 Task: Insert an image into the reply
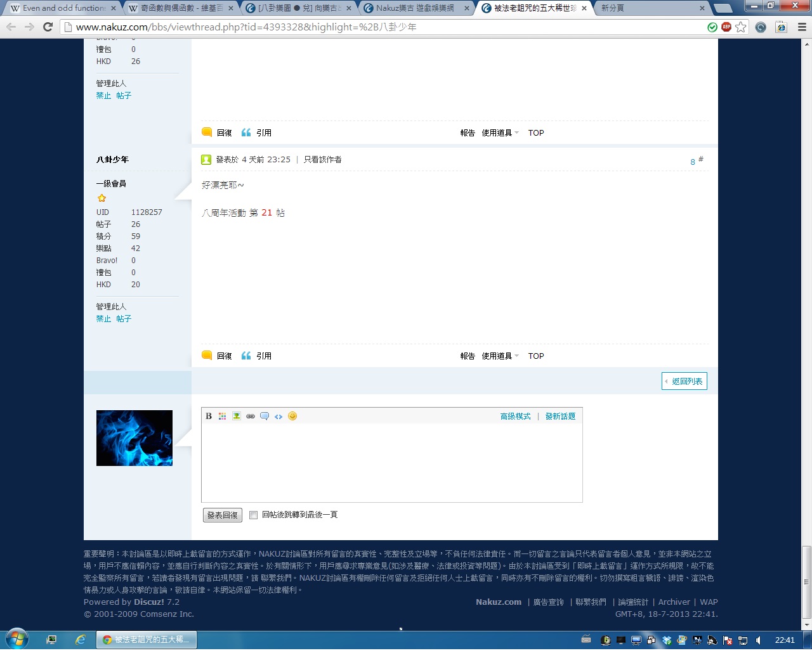pyautogui.click(x=236, y=417)
